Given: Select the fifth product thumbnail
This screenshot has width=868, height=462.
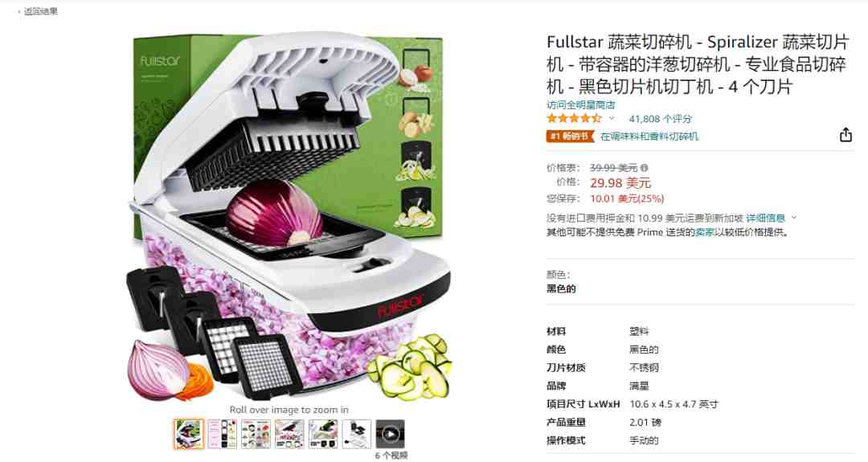Looking at the screenshot, I should pyautogui.click(x=323, y=434).
